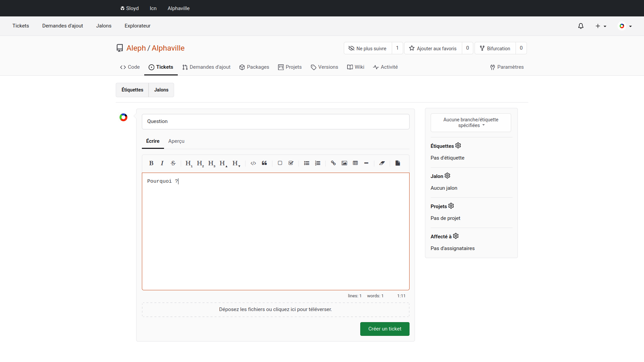Viewport: 644px width, 362px height.
Task: Add a checked checkbox item
Action: (291, 163)
